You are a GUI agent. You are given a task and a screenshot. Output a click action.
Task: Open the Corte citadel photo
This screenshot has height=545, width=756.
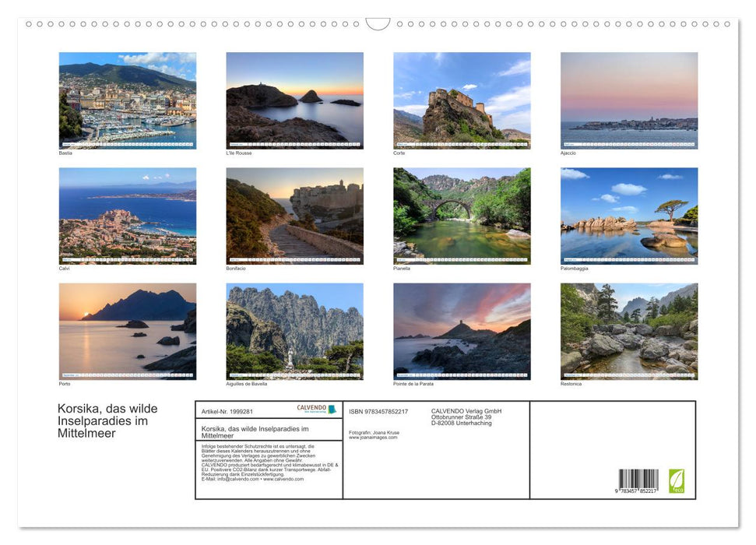click(462, 100)
